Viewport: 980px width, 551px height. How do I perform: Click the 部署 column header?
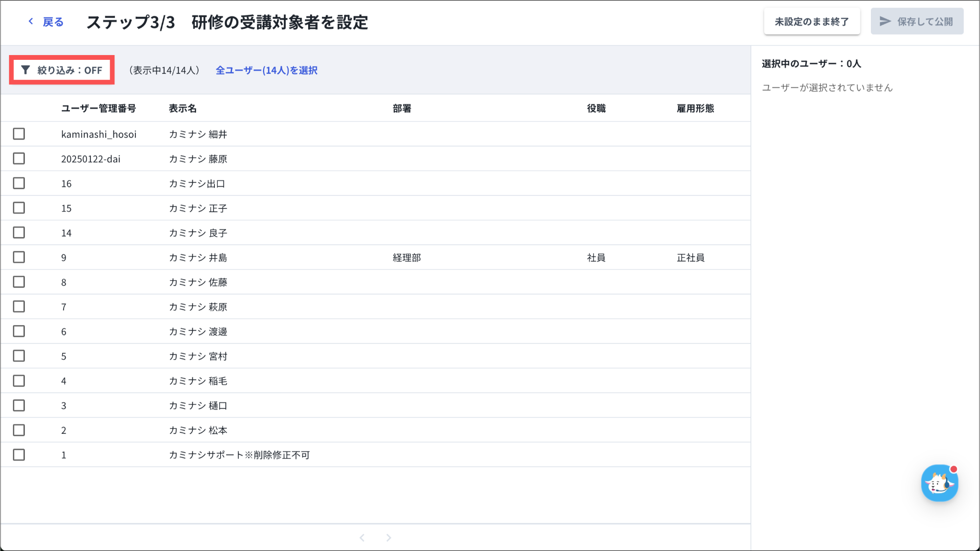[402, 109]
